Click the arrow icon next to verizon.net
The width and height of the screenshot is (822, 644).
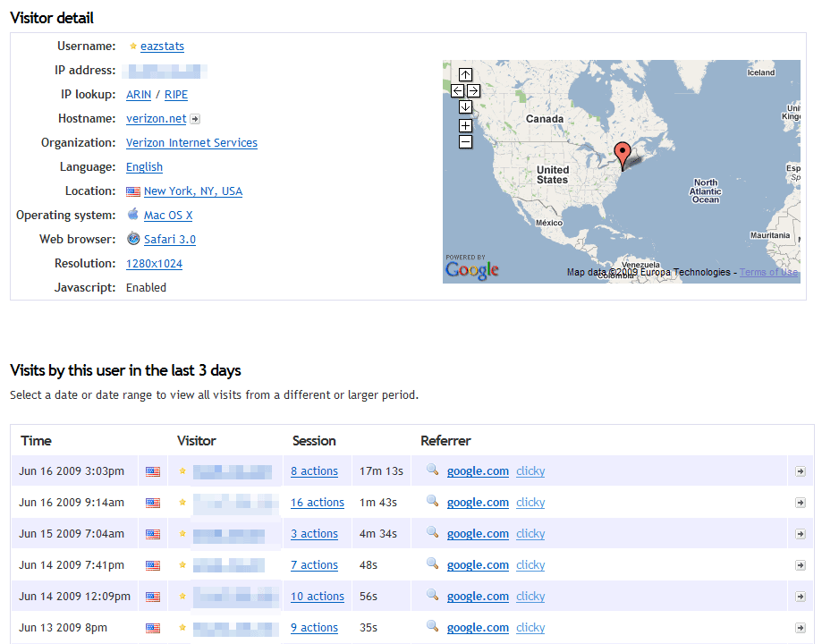coord(195,119)
